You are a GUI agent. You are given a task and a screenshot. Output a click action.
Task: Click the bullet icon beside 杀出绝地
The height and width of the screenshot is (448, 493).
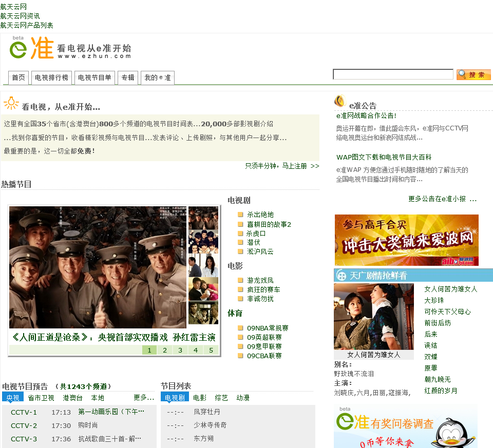[x=240, y=215]
